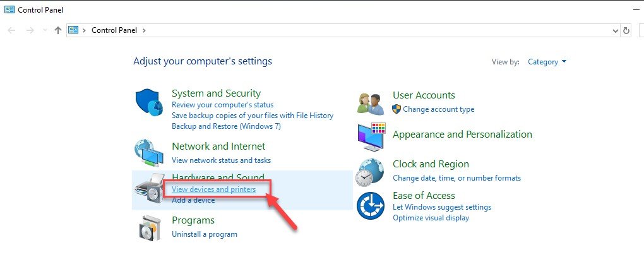
Task: Go up one level with the up arrow
Action: [58, 30]
